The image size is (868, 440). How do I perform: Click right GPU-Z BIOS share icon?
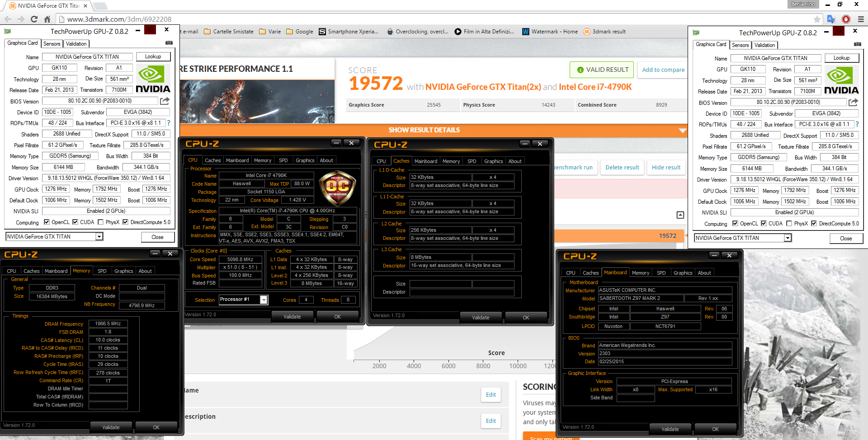coord(854,103)
